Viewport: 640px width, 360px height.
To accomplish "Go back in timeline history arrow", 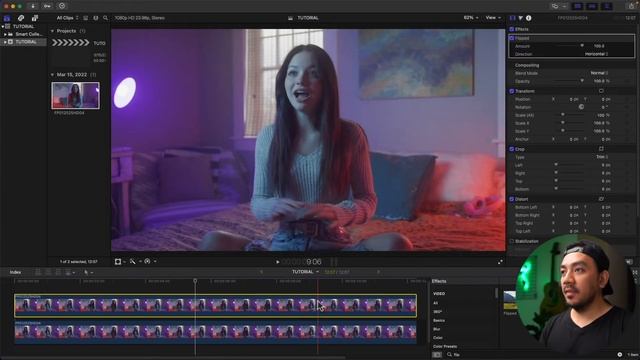I will click(262, 272).
